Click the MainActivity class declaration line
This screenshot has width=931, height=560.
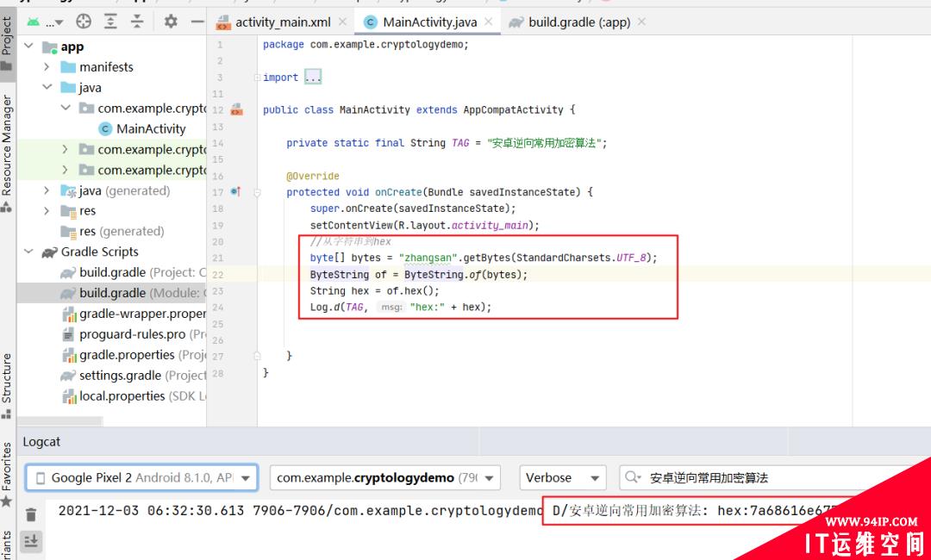click(x=419, y=109)
